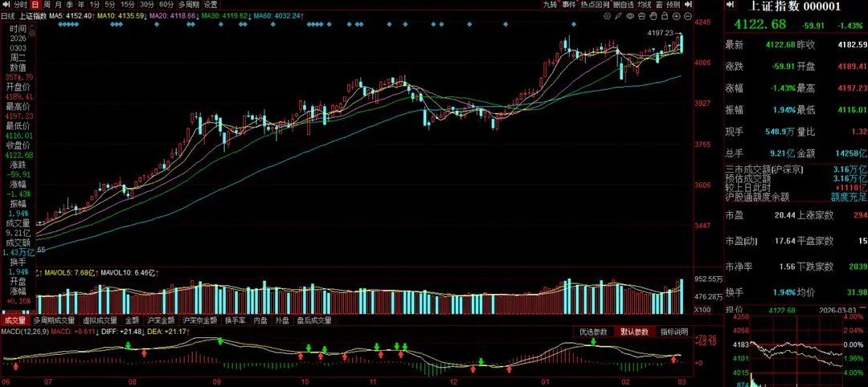
Task: Click the MA20: 4118.66 label
Action: [174, 15]
